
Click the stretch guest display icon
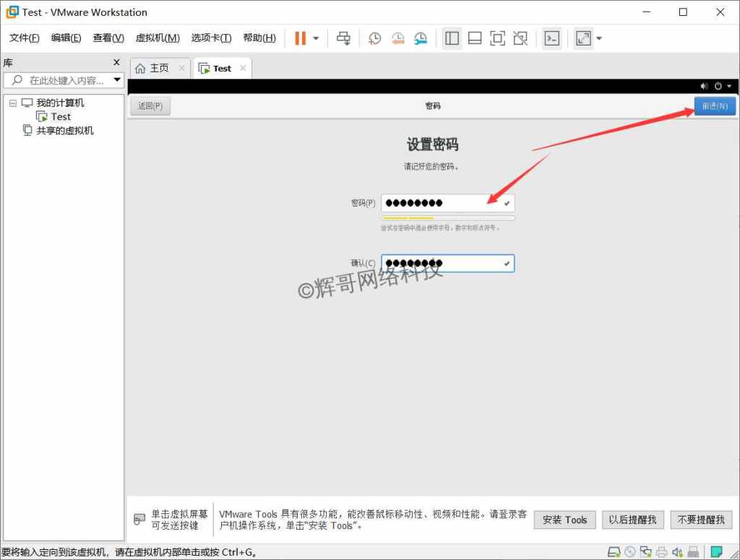click(x=583, y=38)
